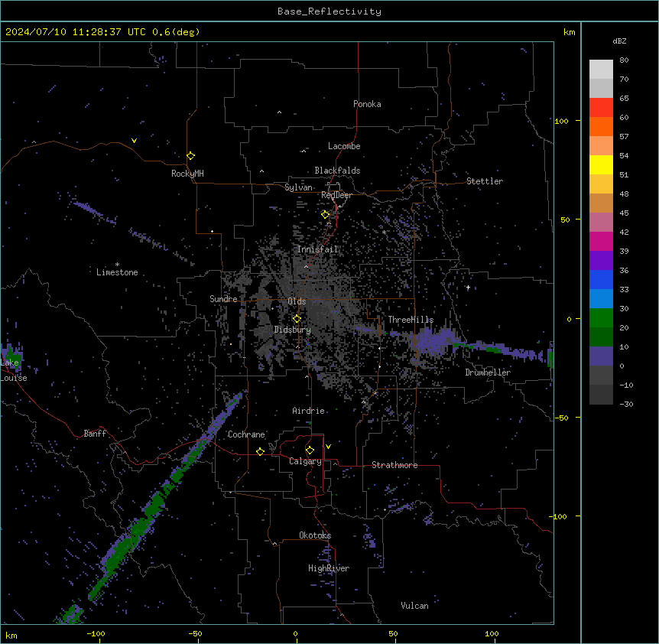The height and width of the screenshot is (644, 659).
Task: Click the Calgary city label
Action: [x=305, y=461]
